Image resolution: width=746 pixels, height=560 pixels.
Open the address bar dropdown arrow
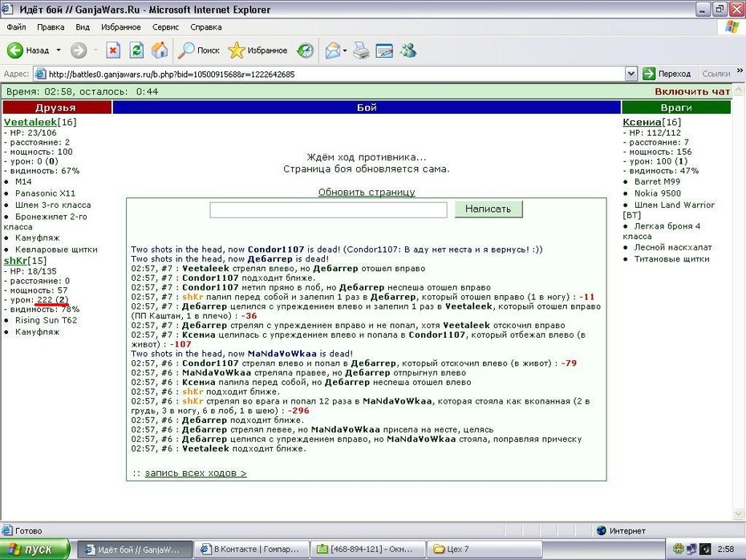click(x=630, y=74)
